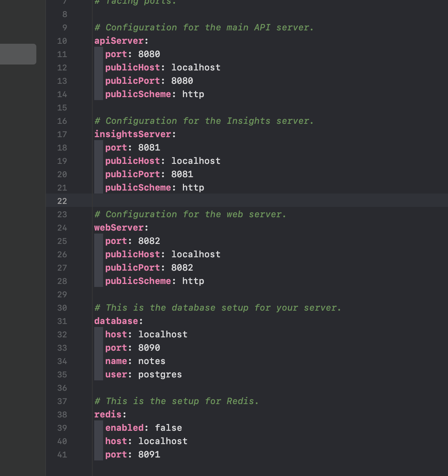Click the comment about the Insights server
Viewport: 448px width, 476px height.
(204, 121)
